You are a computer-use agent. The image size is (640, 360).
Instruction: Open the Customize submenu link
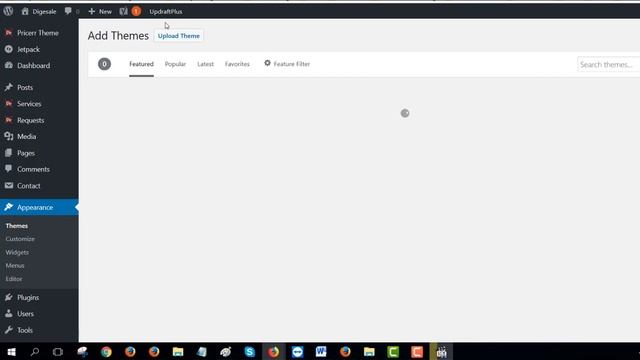click(20, 239)
